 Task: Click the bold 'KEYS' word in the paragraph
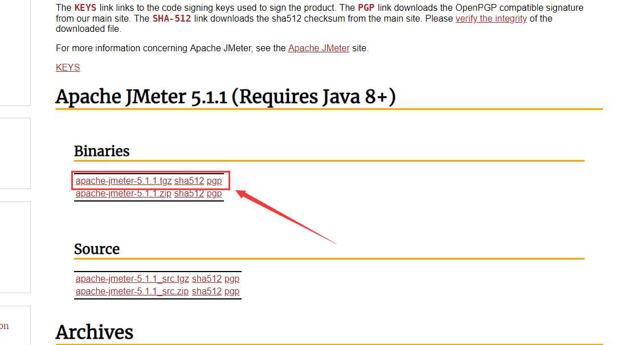(85, 8)
